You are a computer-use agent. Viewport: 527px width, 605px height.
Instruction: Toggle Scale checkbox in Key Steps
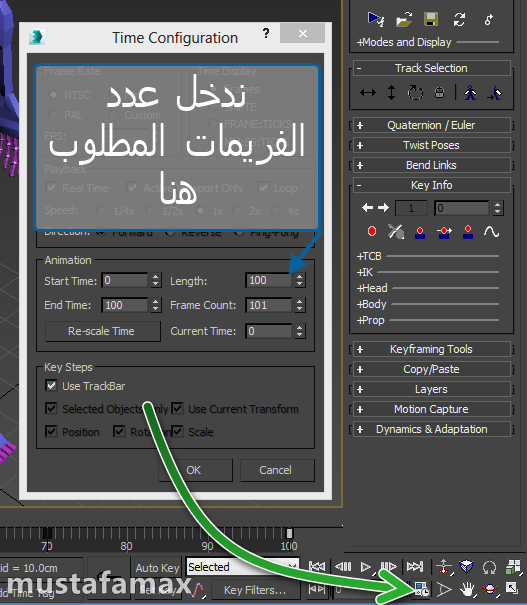pos(177,431)
